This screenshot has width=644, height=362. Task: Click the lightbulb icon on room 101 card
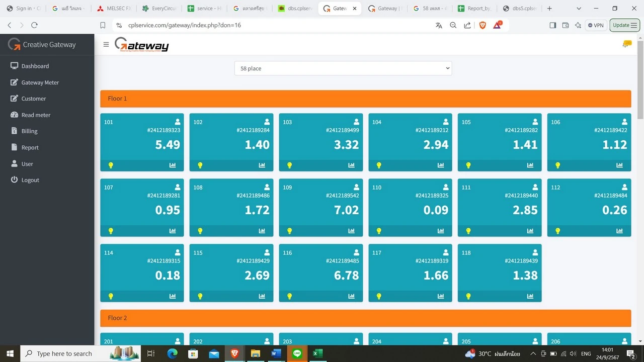tap(111, 165)
